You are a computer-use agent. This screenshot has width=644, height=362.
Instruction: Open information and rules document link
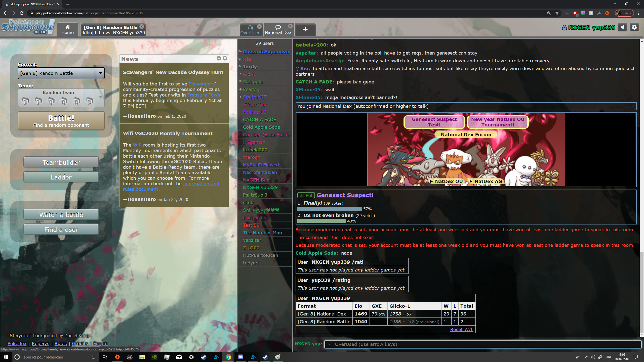point(171,186)
